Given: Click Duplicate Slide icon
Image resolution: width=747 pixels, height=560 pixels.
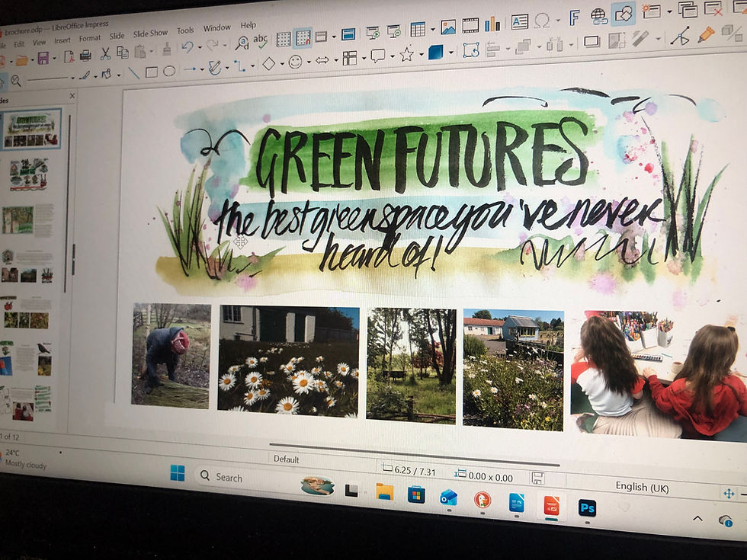Looking at the screenshot, I should point(687,9).
